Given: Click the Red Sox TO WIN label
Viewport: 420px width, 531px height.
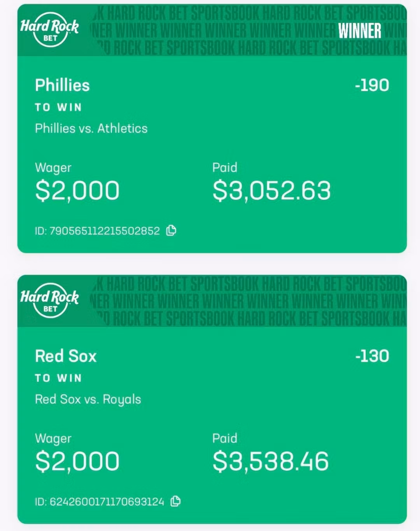Looking at the screenshot, I should (x=58, y=378).
